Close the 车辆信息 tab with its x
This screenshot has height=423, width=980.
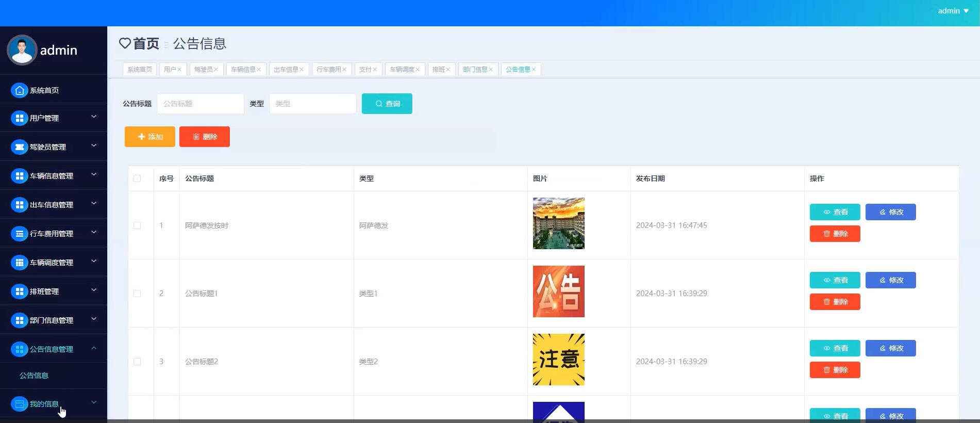[x=259, y=70]
